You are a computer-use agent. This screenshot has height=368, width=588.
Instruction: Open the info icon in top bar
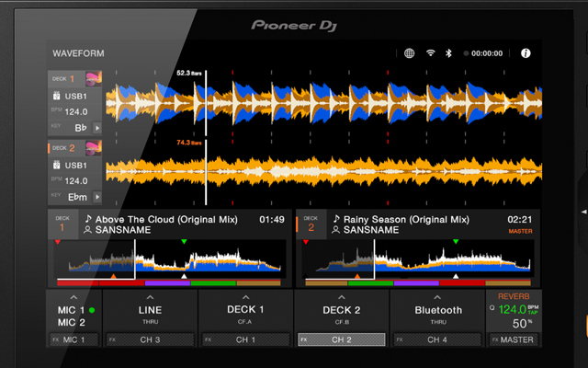click(526, 53)
